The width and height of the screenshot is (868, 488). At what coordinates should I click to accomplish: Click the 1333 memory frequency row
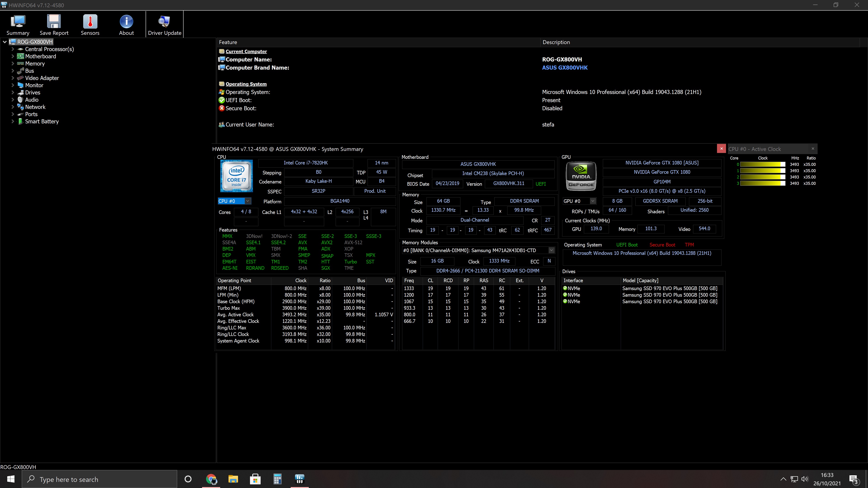pyautogui.click(x=478, y=288)
